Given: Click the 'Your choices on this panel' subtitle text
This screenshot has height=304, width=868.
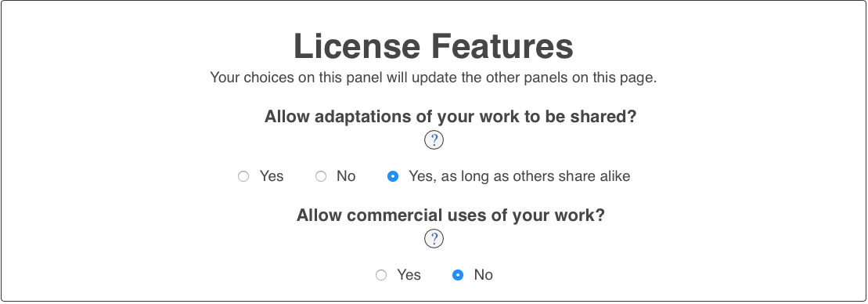Looking at the screenshot, I should click(434, 78).
